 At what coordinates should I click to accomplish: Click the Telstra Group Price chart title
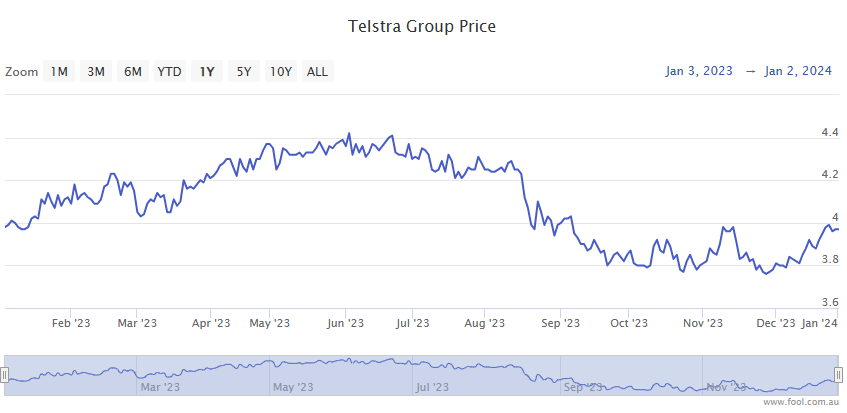coord(421,26)
